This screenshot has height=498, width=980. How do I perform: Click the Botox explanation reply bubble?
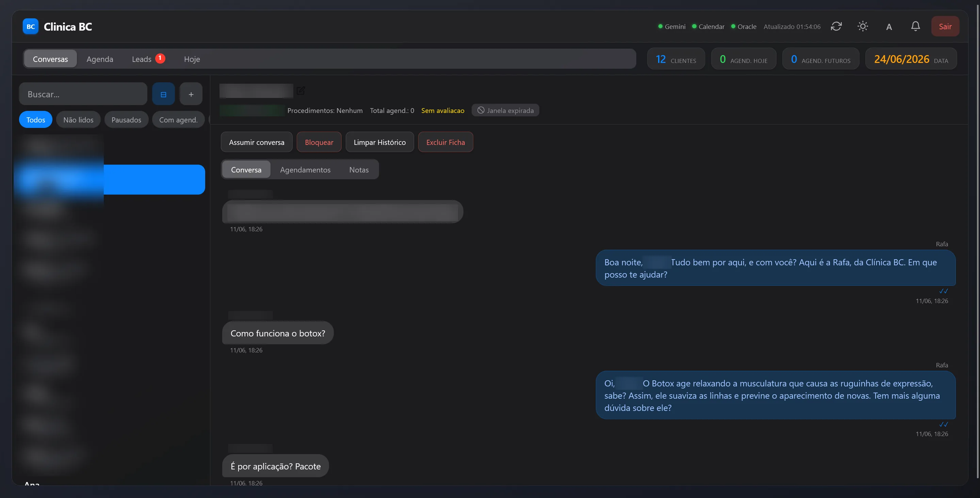[x=775, y=395]
